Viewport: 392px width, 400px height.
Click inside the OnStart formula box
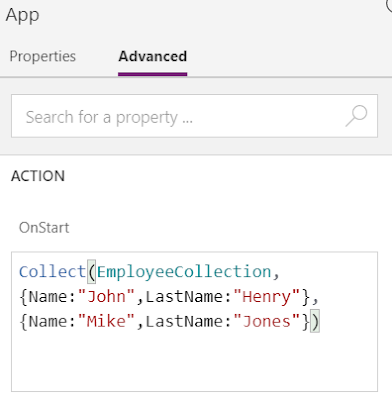pos(194,322)
